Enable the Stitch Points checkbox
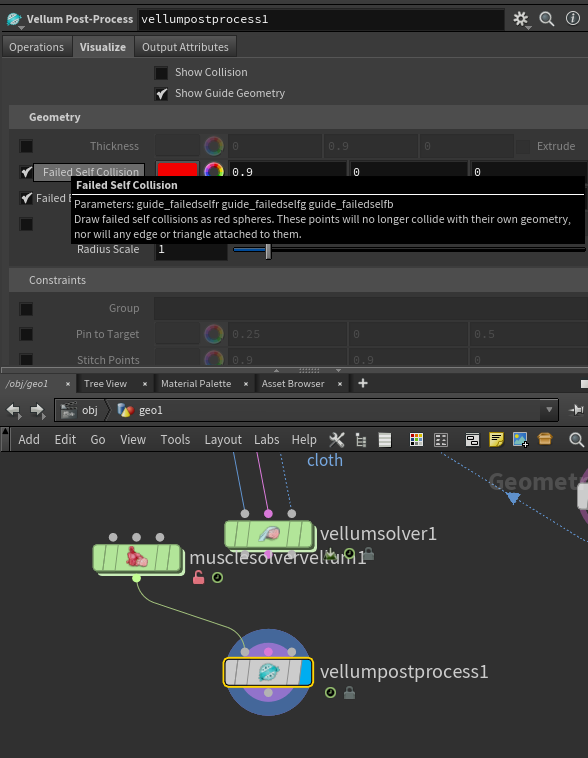Image resolution: width=588 pixels, height=758 pixels. (x=26, y=359)
